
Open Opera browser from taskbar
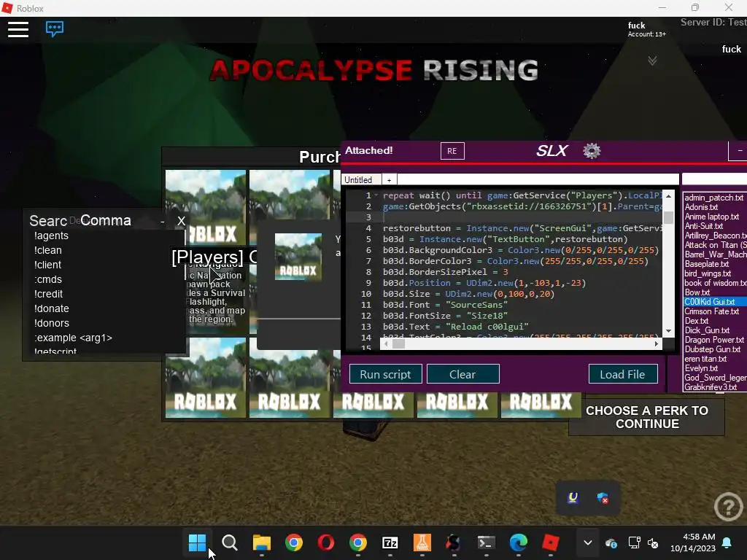point(326,542)
